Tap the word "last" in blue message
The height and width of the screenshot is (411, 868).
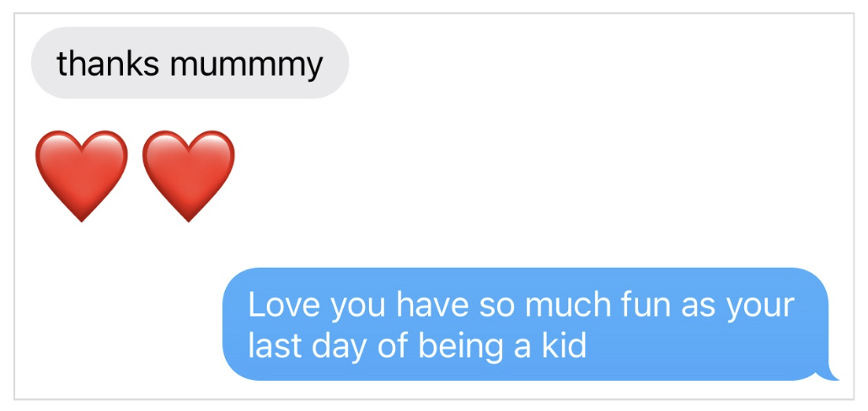[273, 345]
